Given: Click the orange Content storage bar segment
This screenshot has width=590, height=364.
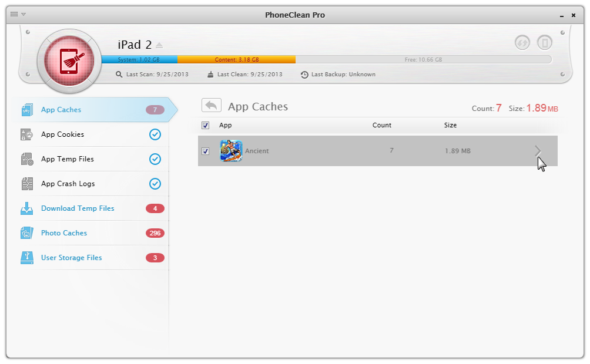Looking at the screenshot, I should point(236,60).
